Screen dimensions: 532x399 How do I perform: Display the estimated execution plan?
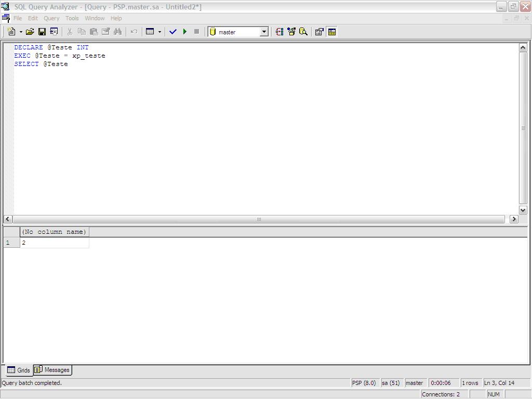point(279,31)
